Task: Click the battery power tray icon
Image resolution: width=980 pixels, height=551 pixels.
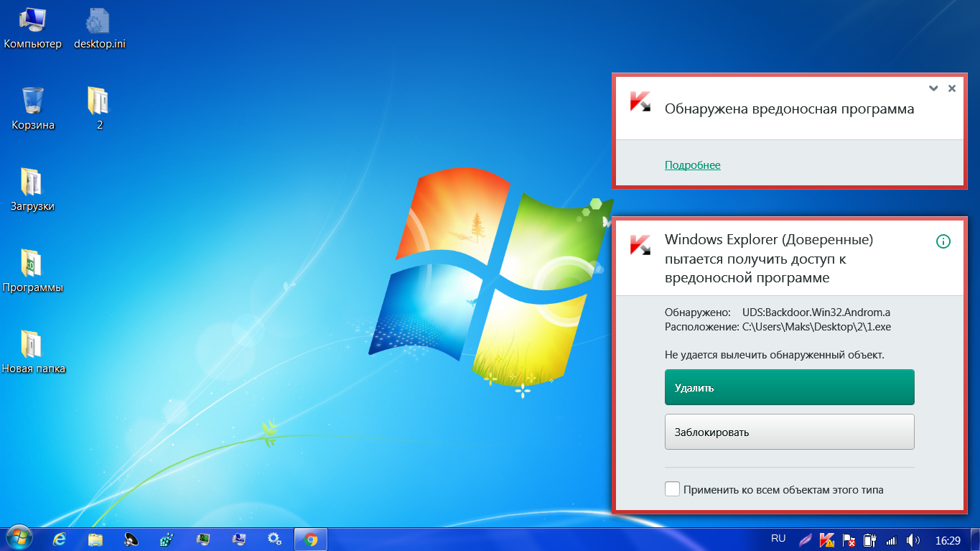Action: click(x=870, y=540)
